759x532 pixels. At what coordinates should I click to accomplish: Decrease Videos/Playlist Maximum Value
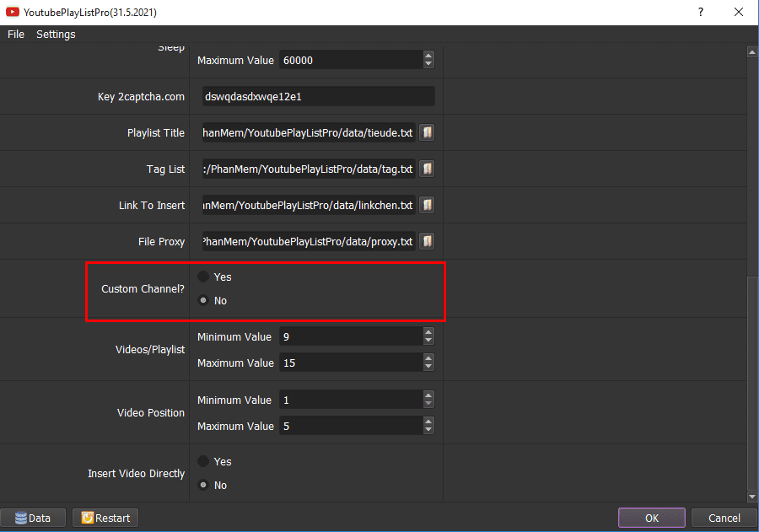coord(428,367)
